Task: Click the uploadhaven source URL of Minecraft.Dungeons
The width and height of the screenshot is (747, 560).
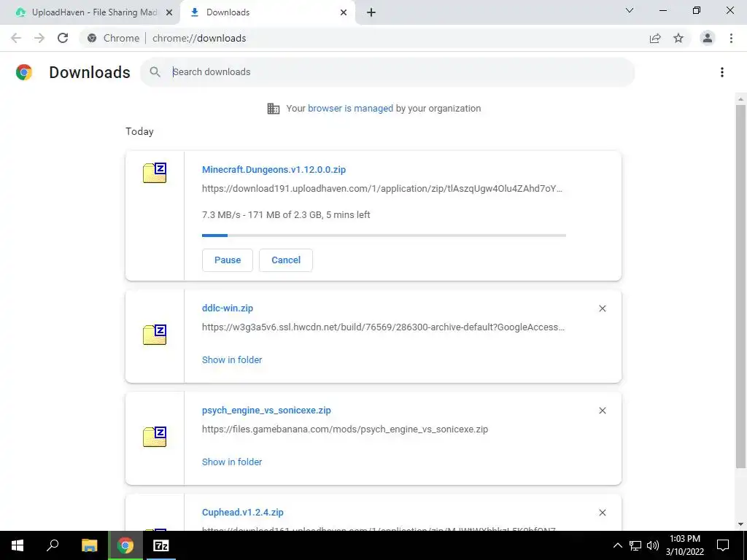Action: (382, 189)
